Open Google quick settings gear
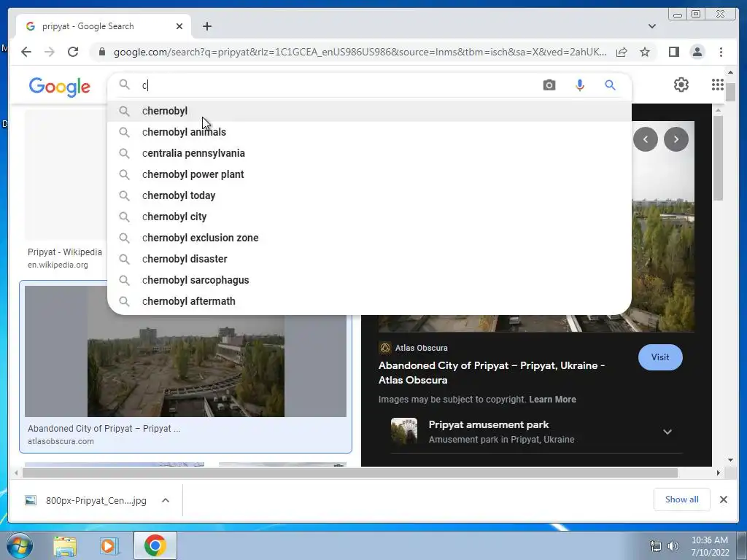Viewport: 747px width, 560px height. (x=681, y=85)
